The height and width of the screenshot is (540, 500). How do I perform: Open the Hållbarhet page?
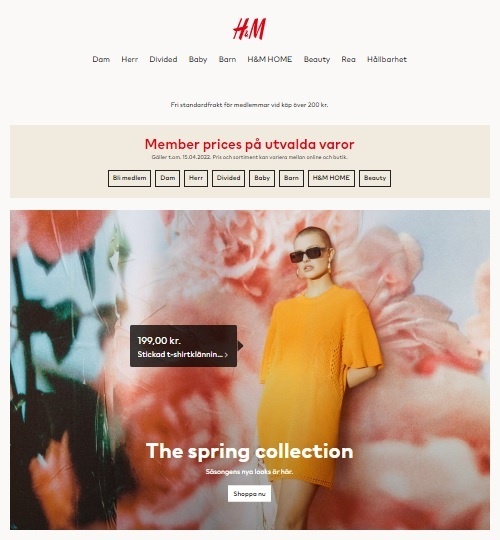click(387, 59)
